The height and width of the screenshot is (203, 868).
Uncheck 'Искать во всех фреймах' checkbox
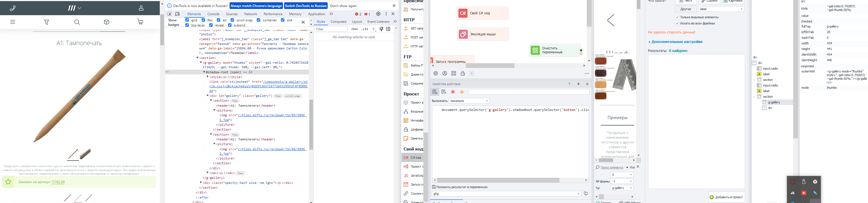click(677, 24)
